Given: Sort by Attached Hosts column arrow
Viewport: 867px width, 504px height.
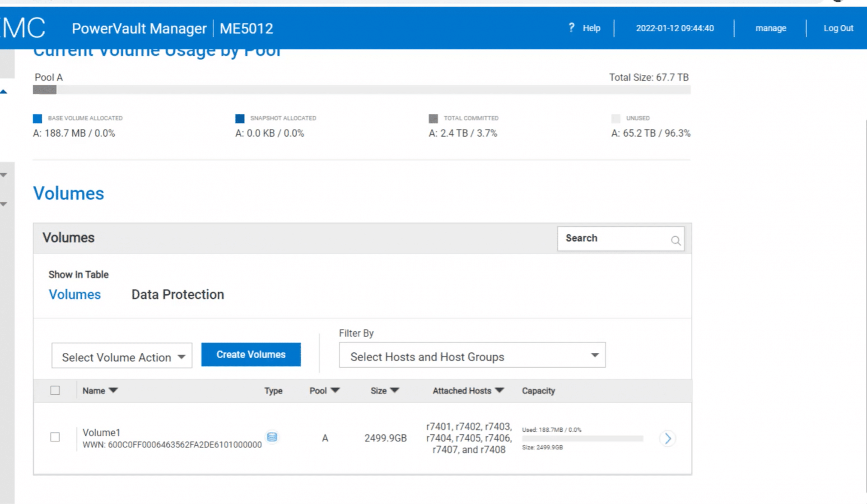Looking at the screenshot, I should coord(499,390).
